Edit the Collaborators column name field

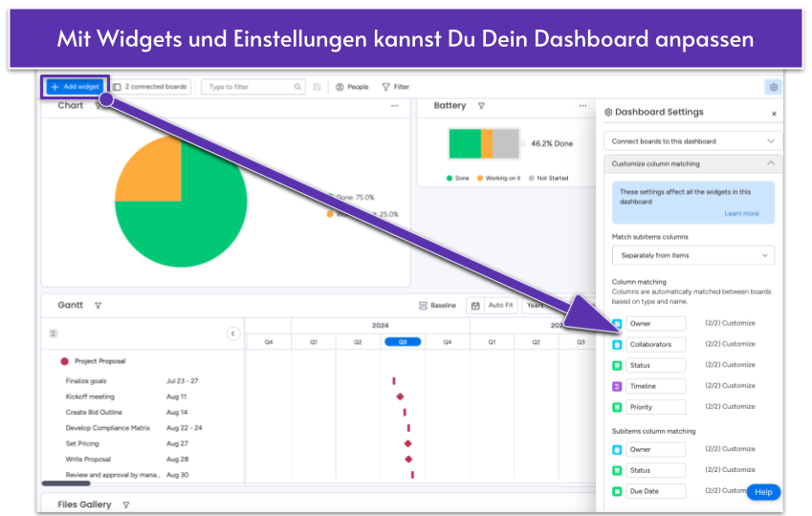tap(655, 345)
